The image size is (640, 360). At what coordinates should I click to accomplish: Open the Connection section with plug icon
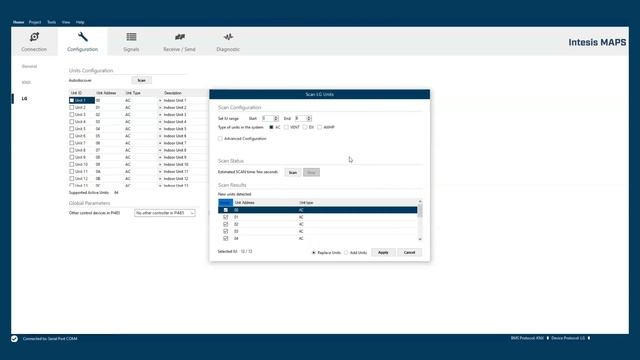point(34,42)
